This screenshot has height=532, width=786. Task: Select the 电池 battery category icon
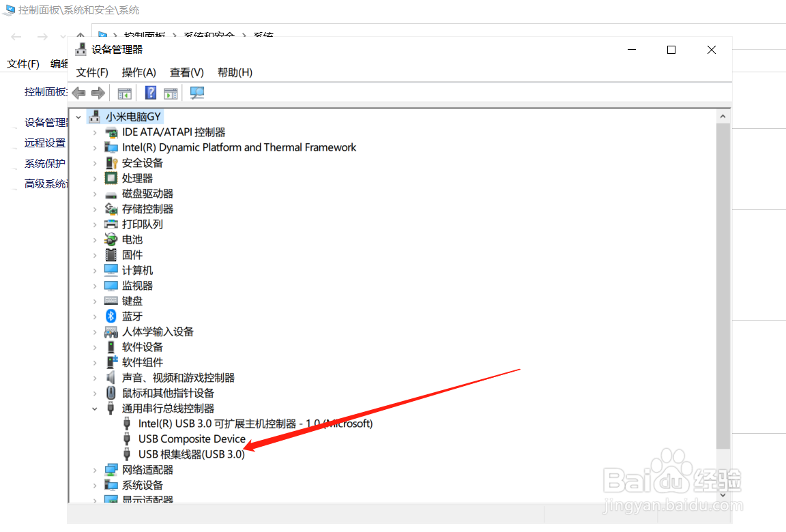coord(110,239)
